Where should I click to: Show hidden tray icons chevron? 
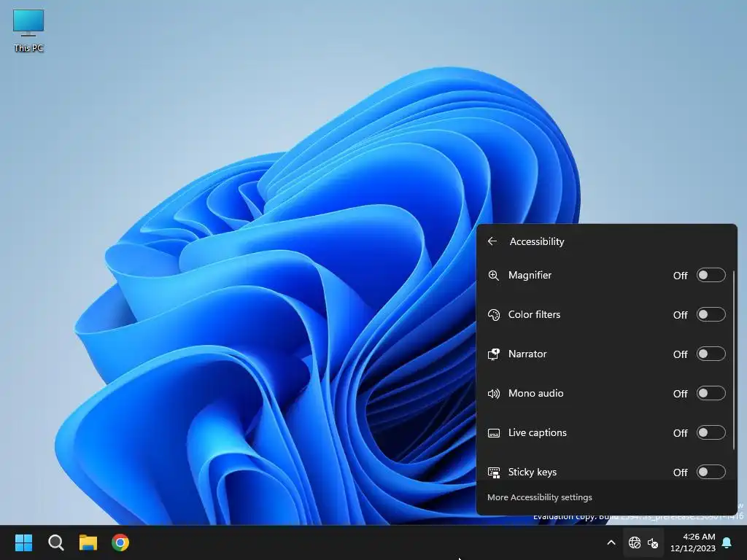pyautogui.click(x=611, y=542)
